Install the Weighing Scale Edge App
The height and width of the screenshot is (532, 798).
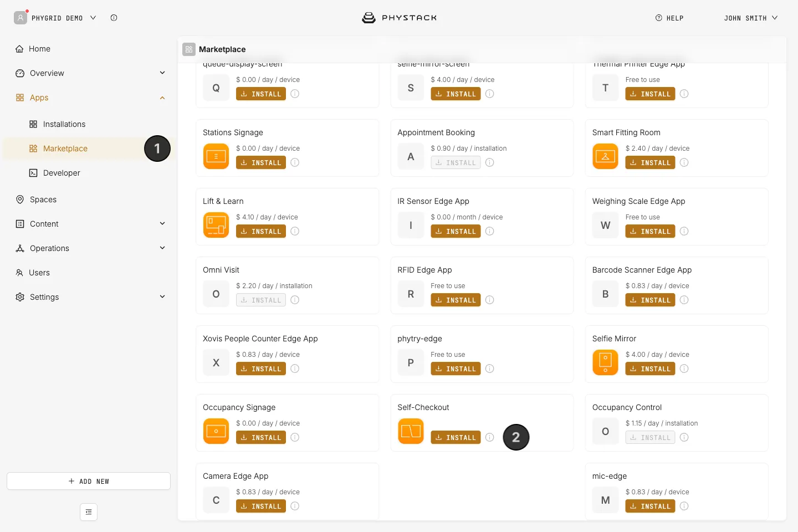(x=650, y=231)
